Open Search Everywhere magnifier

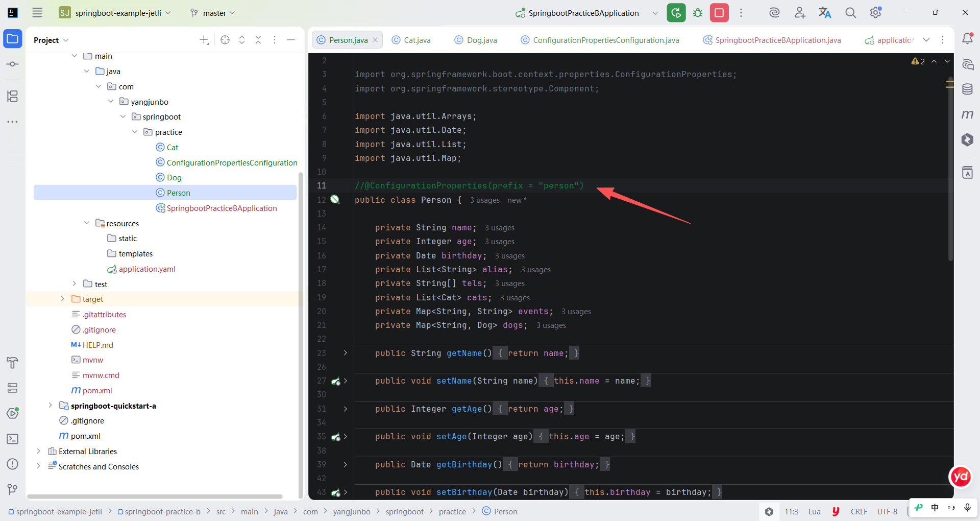coord(850,13)
